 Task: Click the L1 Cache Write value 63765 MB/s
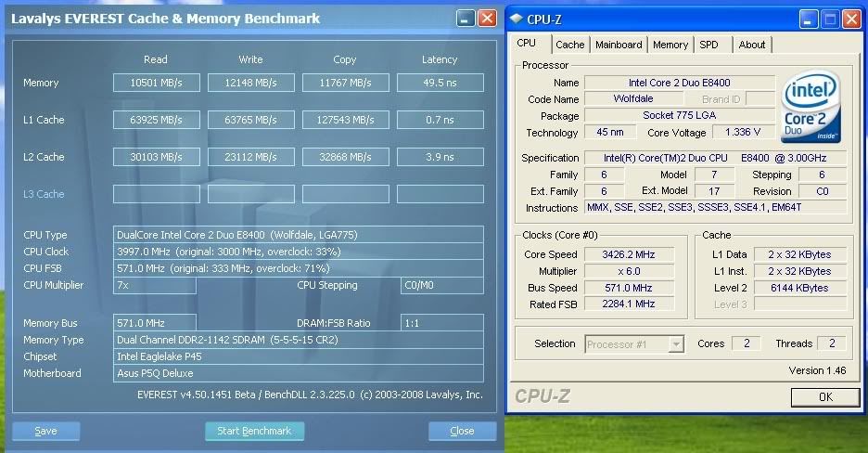tap(250, 120)
